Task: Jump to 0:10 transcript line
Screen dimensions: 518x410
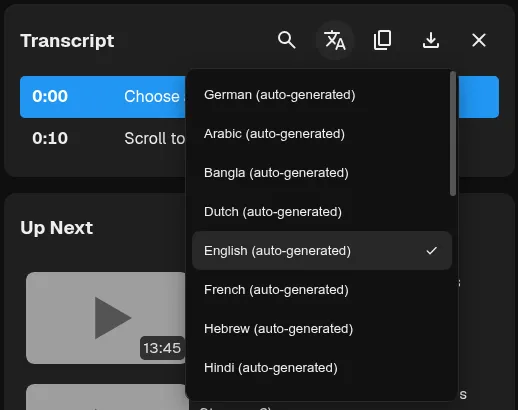Action: tap(103, 138)
